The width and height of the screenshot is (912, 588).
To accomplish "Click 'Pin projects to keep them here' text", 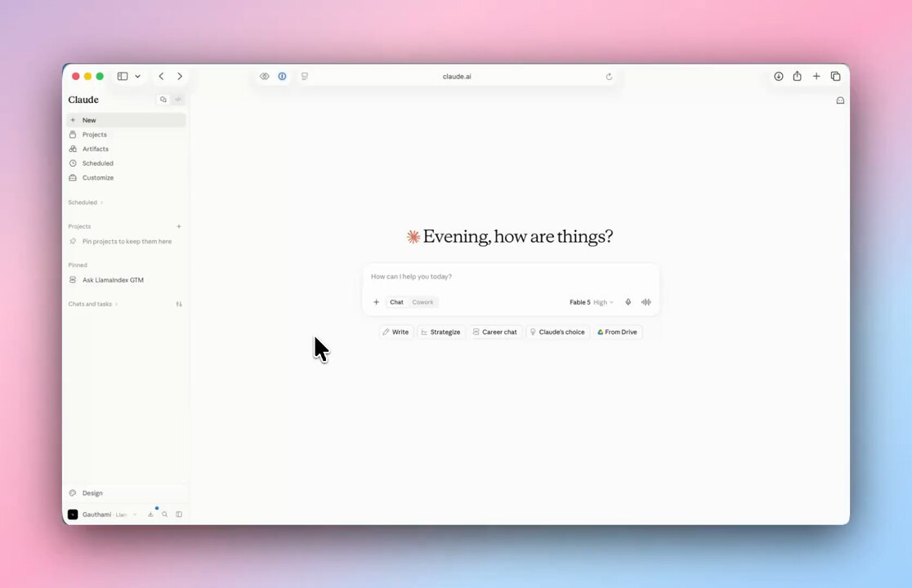I will coord(127,242).
